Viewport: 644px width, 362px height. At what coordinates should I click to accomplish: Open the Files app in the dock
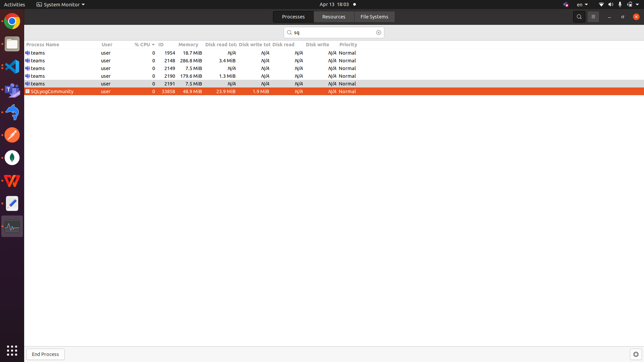12,44
